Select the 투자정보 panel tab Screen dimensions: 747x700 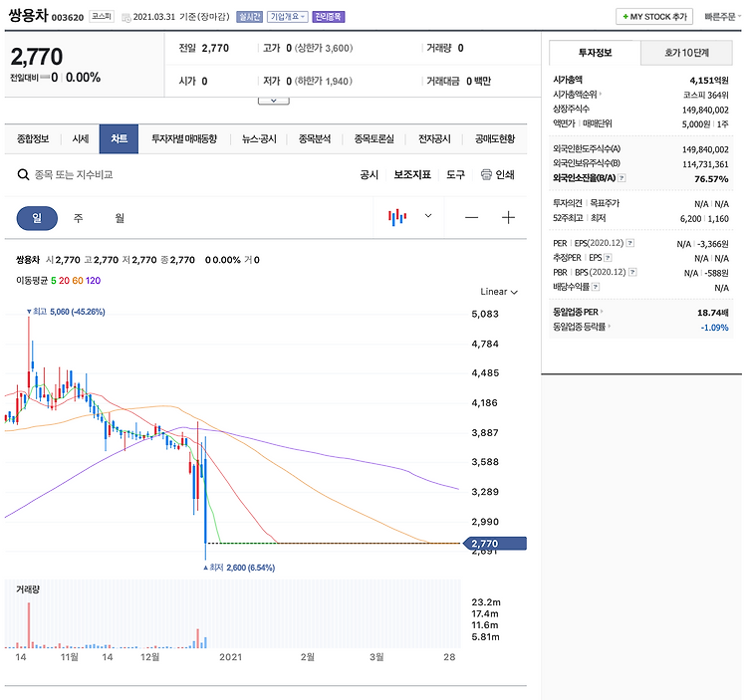point(595,53)
